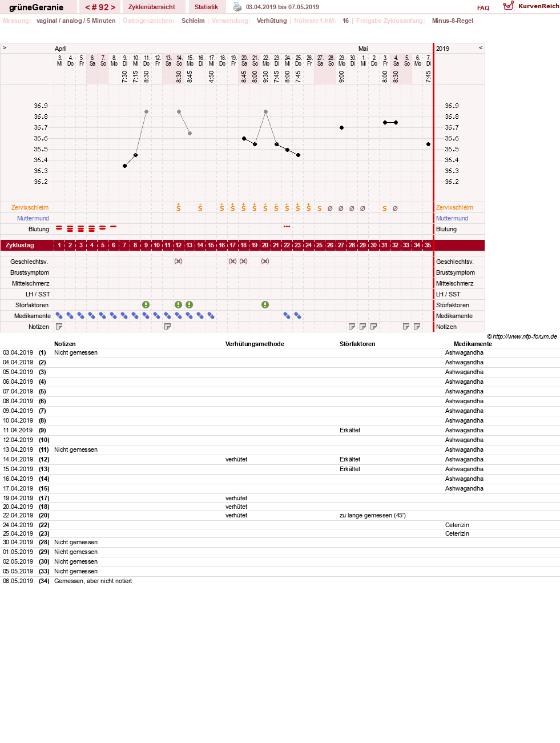Click the 'Verhütungsmethode' column header
The width and height of the screenshot is (560, 743).
tap(255, 344)
